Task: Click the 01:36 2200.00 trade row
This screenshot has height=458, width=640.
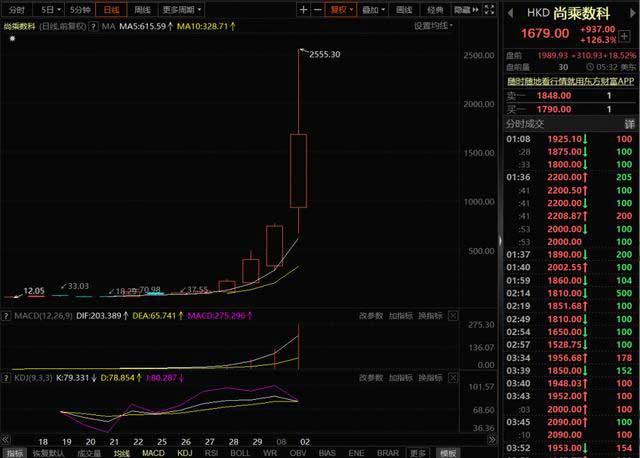Action: 571,177
